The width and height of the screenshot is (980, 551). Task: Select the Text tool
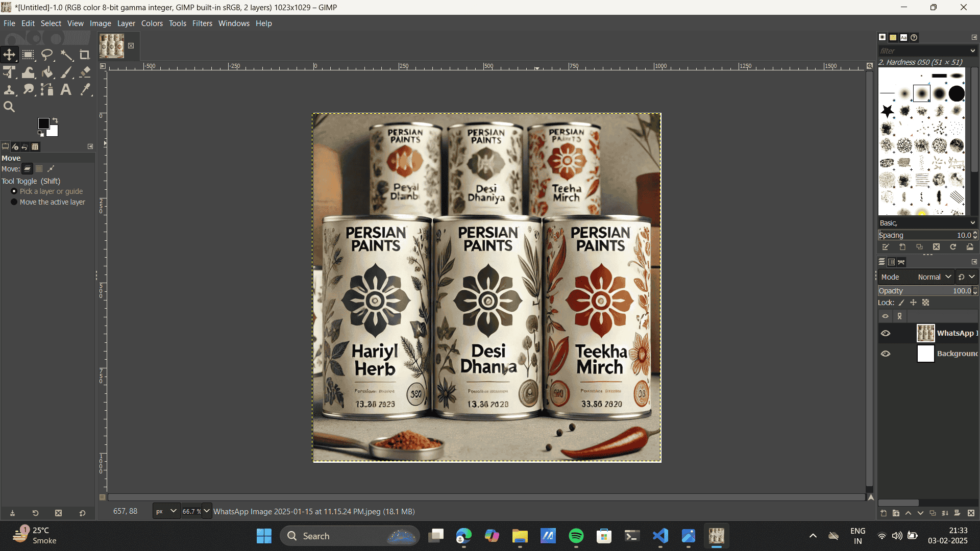[66, 90]
